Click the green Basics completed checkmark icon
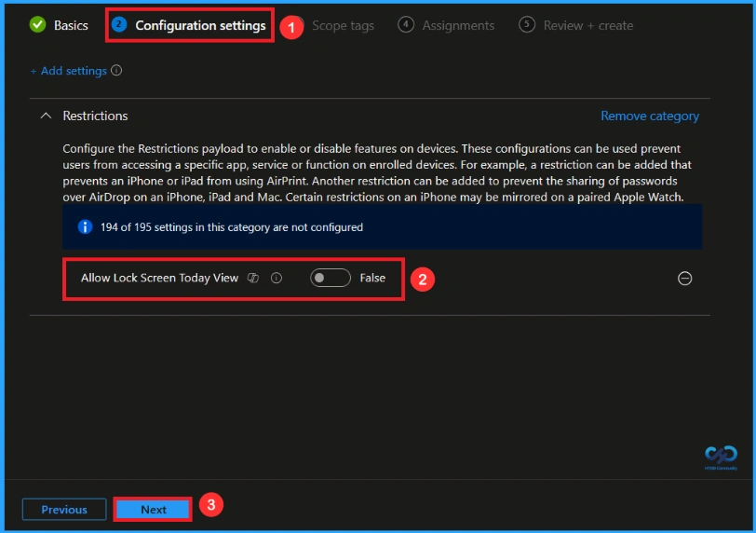The height and width of the screenshot is (533, 756). point(37,24)
